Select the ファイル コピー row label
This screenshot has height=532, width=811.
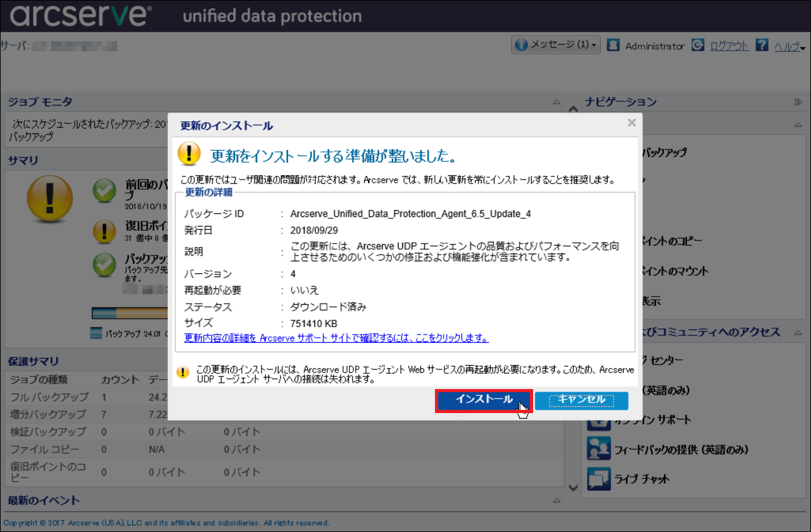point(45,450)
